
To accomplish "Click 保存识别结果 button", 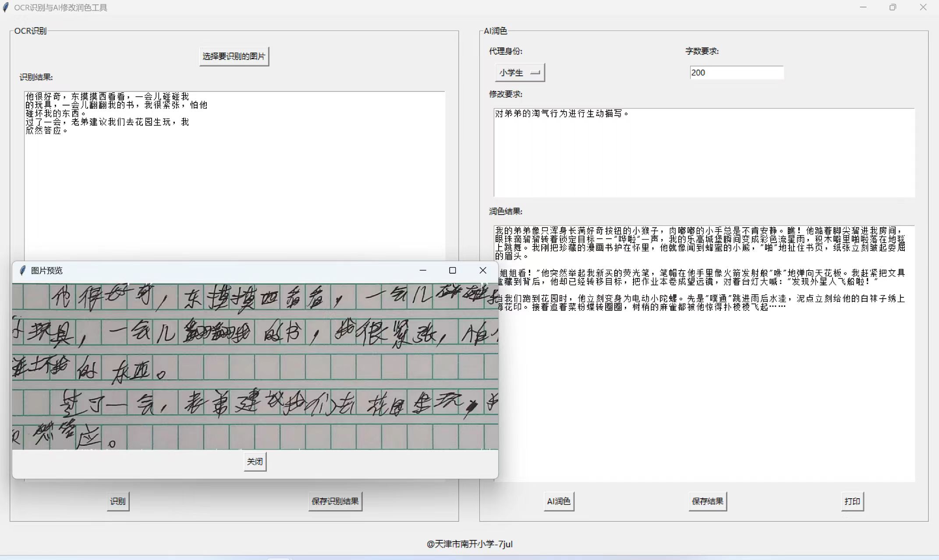I will [x=335, y=501].
